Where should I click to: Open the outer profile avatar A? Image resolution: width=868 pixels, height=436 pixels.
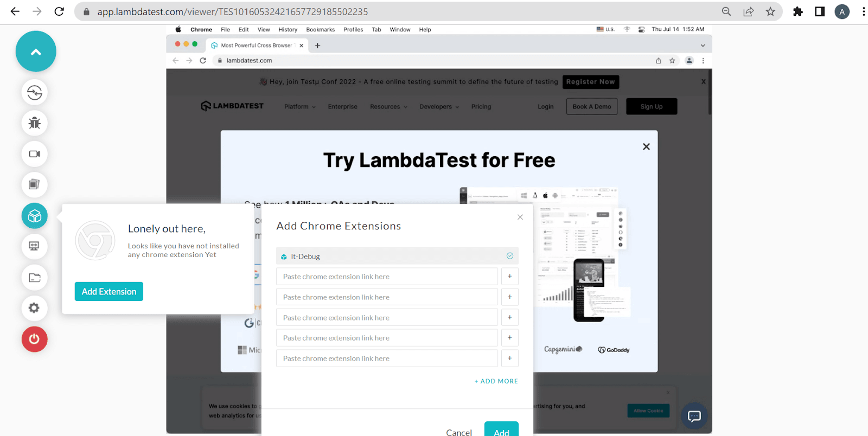pos(842,11)
